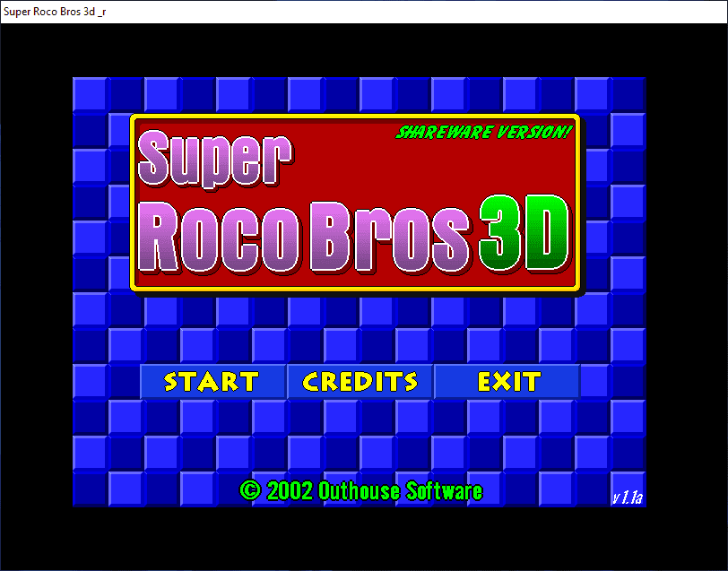Click the copyright symbol at the bottom
The image size is (728, 571).
(x=250, y=490)
